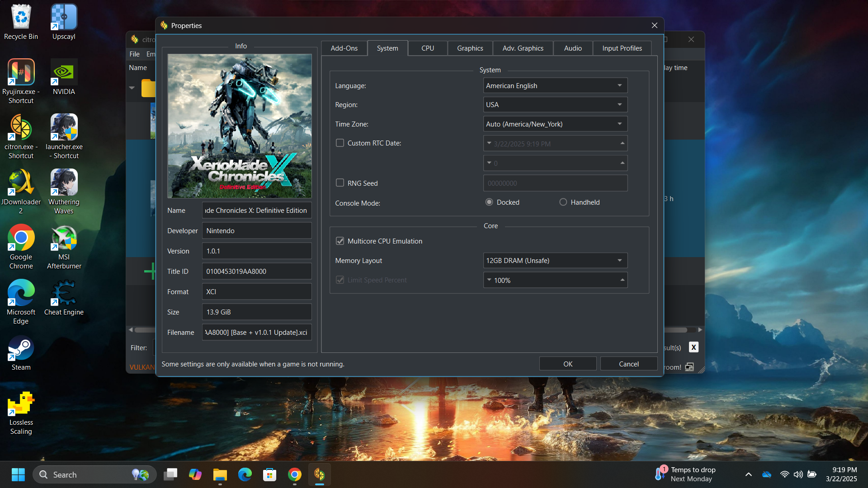Open citron.exe desktop shortcut
Screen dimensions: 868x488
pyautogui.click(x=21, y=136)
